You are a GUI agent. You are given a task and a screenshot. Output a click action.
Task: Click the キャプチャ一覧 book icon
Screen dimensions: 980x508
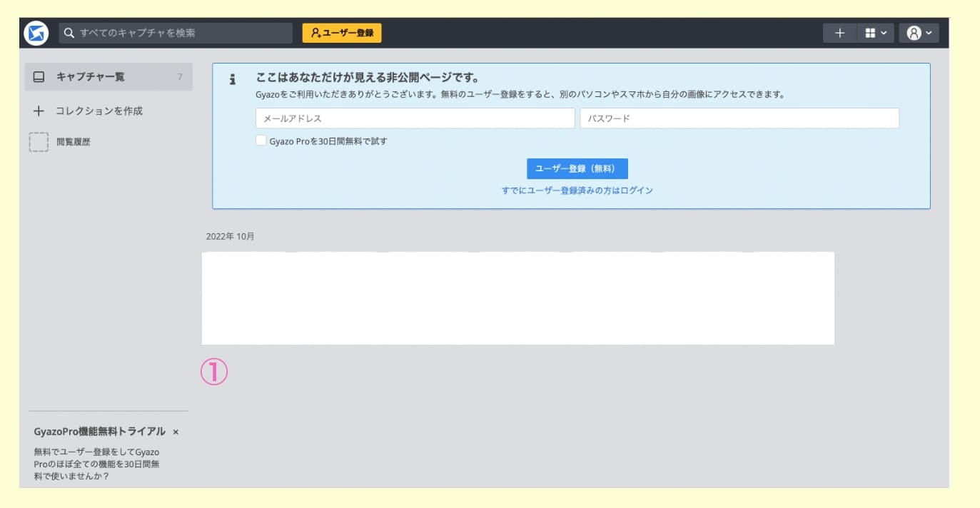click(39, 76)
